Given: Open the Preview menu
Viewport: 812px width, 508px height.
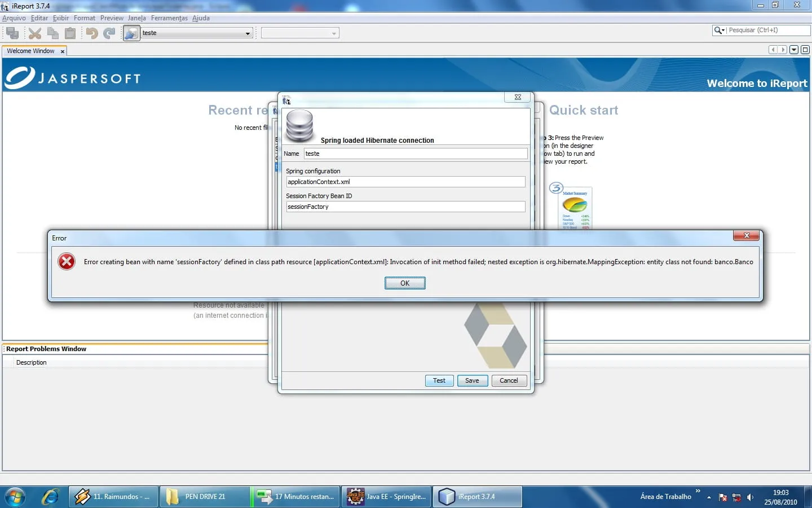Looking at the screenshot, I should click(112, 18).
